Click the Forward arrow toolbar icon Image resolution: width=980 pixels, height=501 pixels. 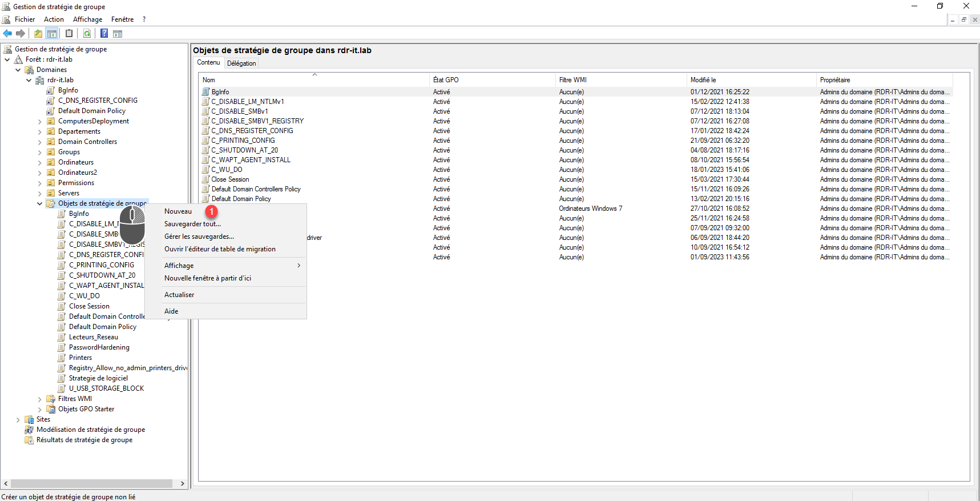(21, 34)
